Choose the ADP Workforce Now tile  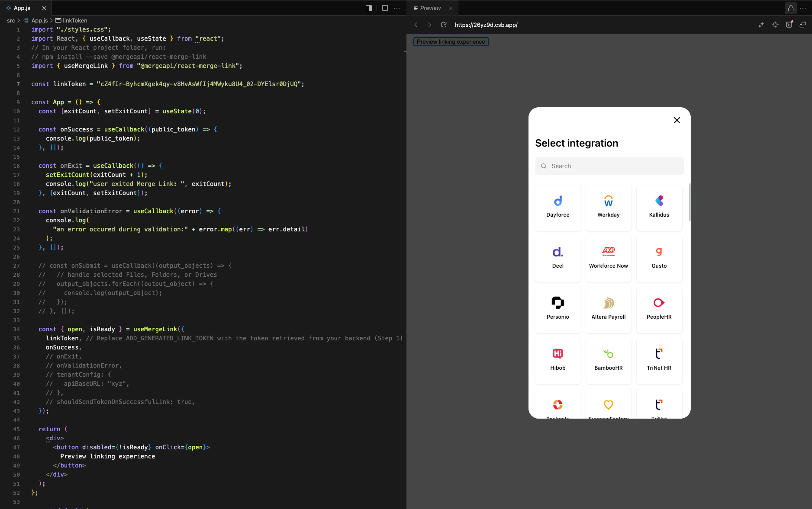(608, 258)
